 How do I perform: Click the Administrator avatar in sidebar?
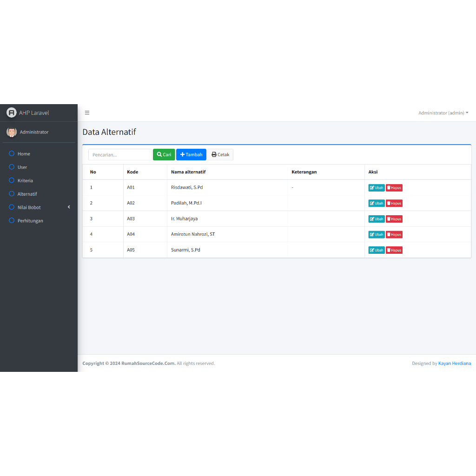click(12, 132)
